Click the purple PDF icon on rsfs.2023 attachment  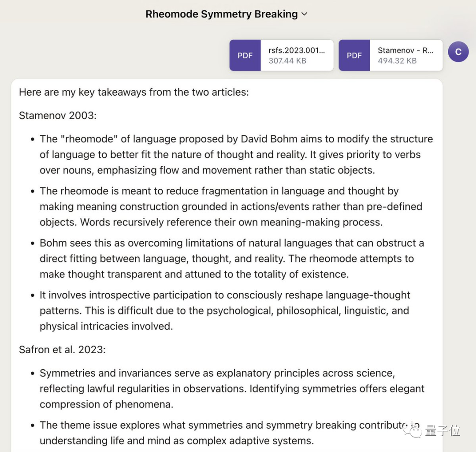245,56
